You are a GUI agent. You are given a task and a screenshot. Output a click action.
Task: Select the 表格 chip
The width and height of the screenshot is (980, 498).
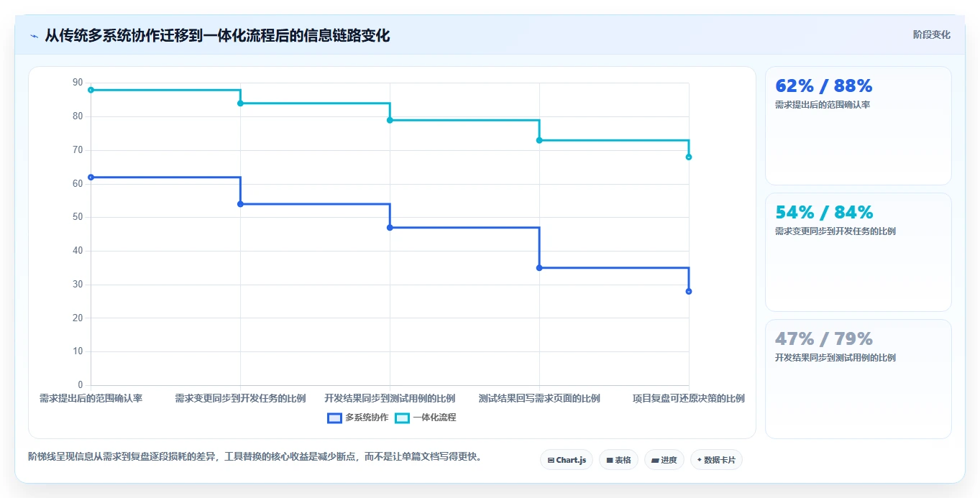coord(618,460)
